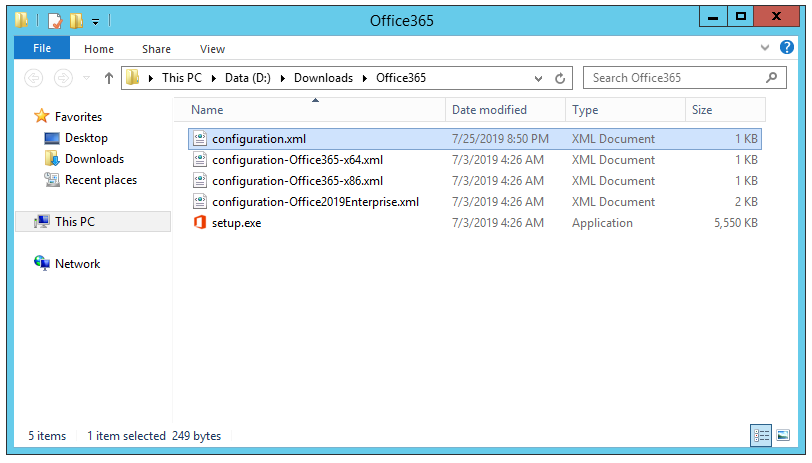Click the Refresh button in address bar

561,78
